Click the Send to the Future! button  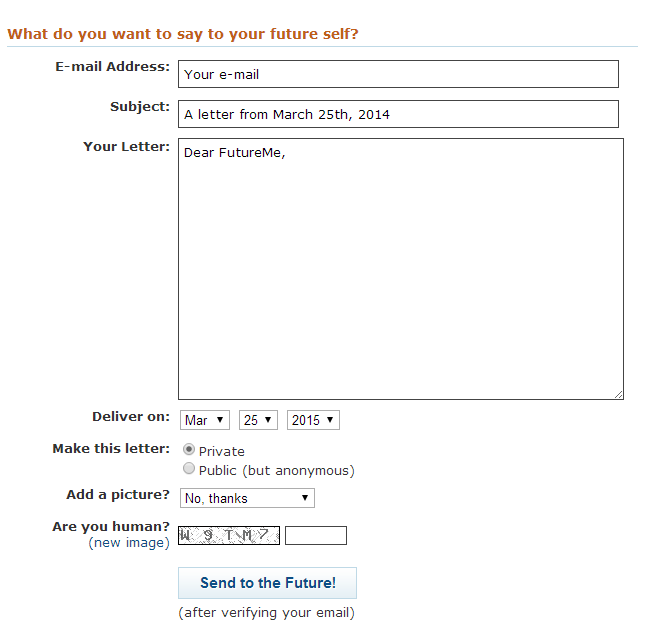[267, 583]
